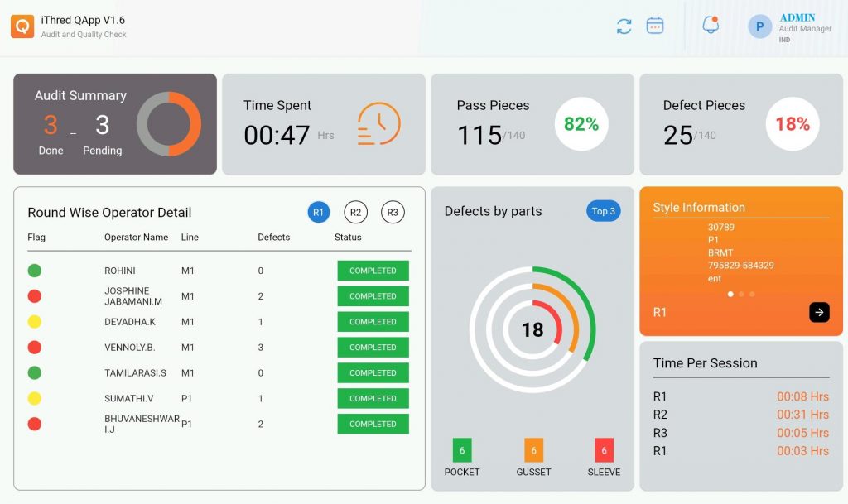This screenshot has width=848, height=504.
Task: Open the ADMIN Audit Manager profile menu
Action: coord(805,28)
